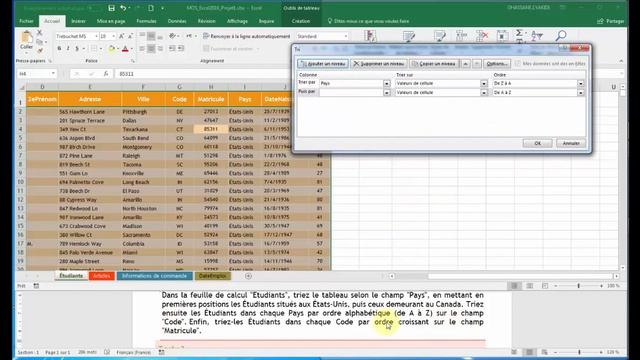The width and height of the screenshot is (640, 360).
Task: Switch to the Mise en page tab
Action: coord(111,21)
